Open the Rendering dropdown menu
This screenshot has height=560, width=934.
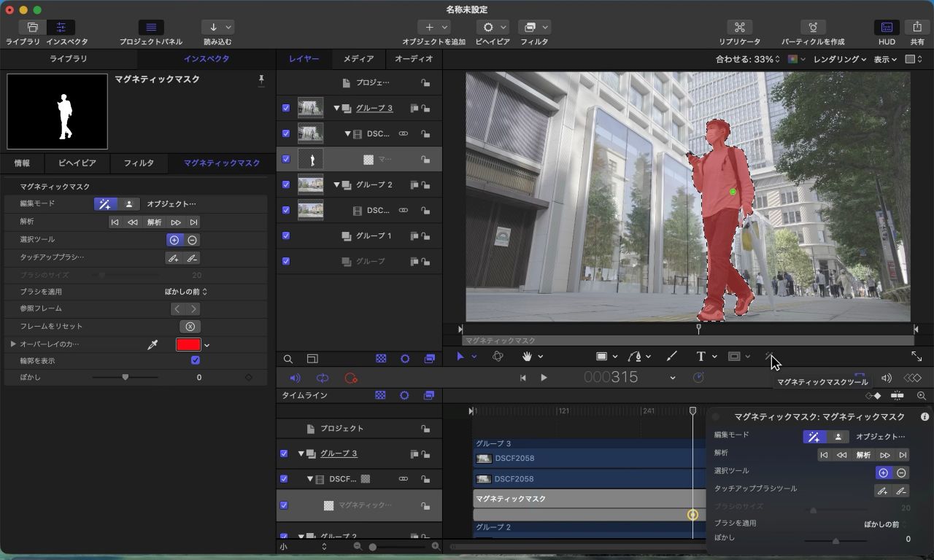click(839, 59)
